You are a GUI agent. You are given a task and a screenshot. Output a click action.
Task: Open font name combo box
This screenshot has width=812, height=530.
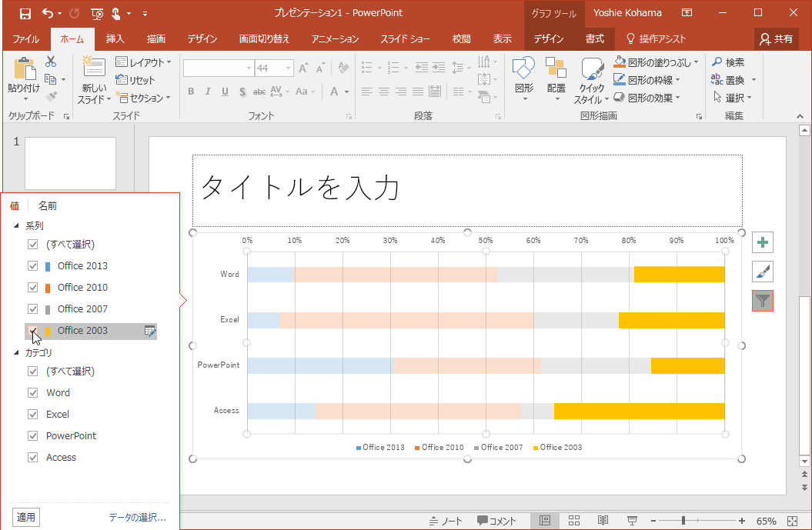(218, 68)
